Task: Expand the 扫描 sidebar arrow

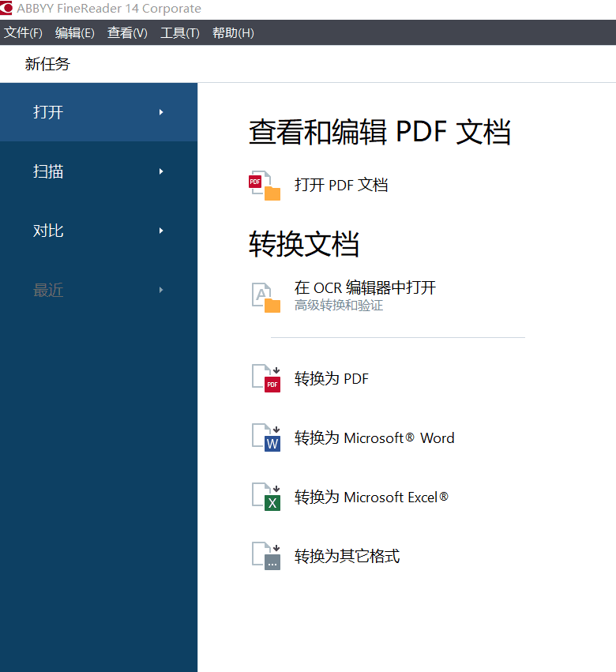Action: pos(161,171)
